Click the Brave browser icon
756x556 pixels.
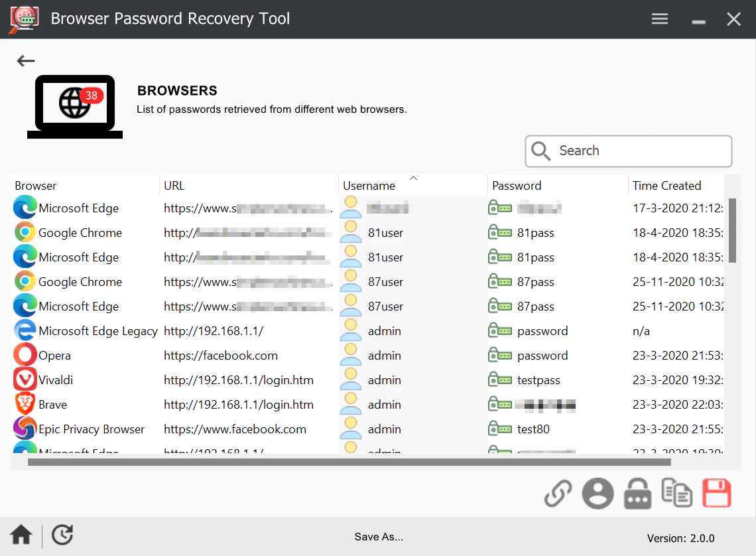pos(25,404)
